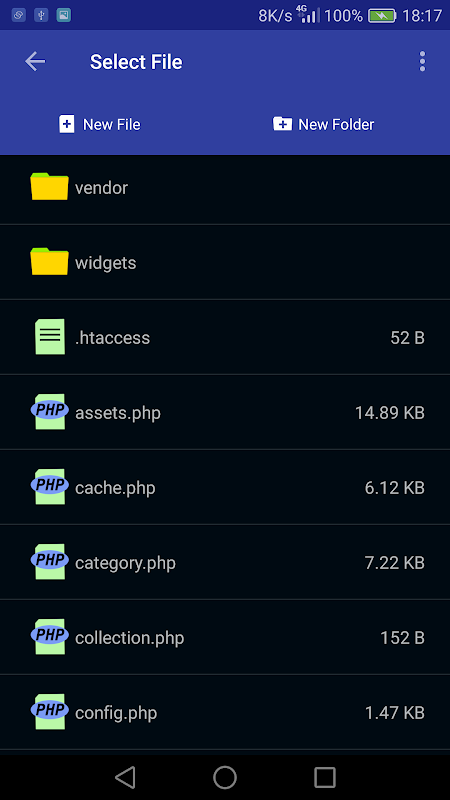450x800 pixels.
Task: Click the New Folder plus icon
Action: click(x=283, y=124)
